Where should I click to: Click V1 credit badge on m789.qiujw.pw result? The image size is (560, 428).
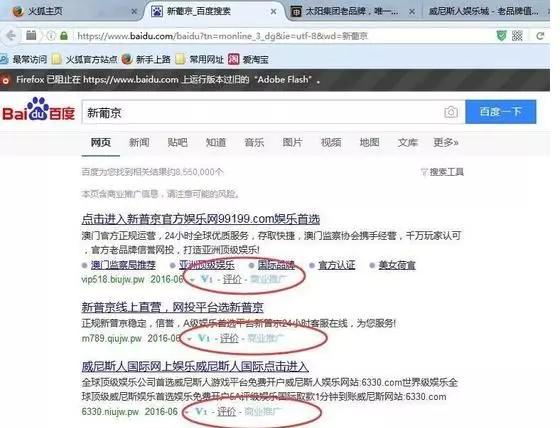click(x=204, y=338)
